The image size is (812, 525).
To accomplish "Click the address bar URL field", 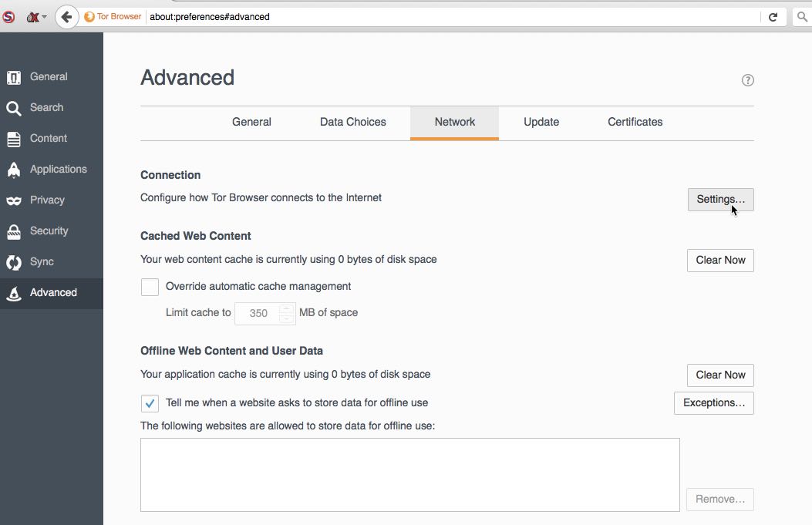I will (x=453, y=16).
